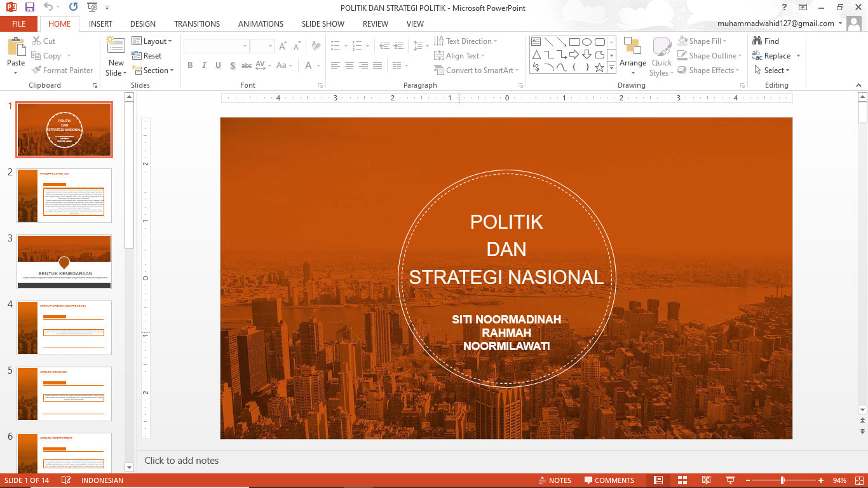Click the Find binoculars icon
868x488 pixels.
(757, 41)
